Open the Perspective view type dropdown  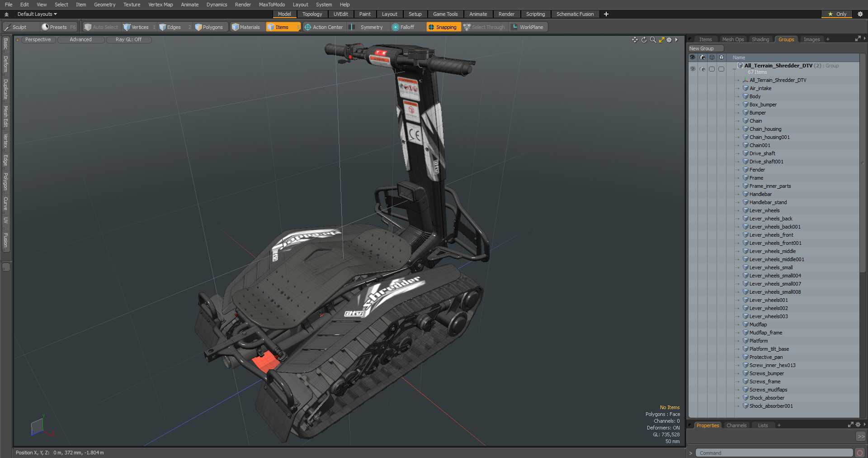[38, 40]
